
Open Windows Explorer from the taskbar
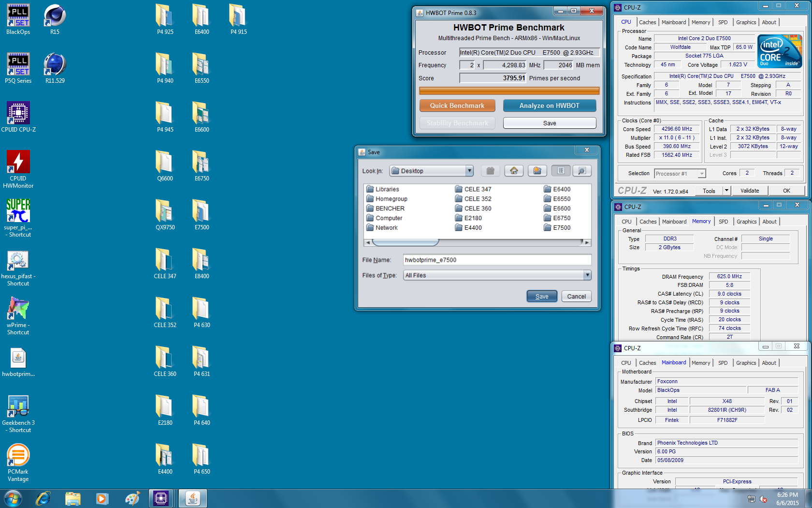(73, 498)
